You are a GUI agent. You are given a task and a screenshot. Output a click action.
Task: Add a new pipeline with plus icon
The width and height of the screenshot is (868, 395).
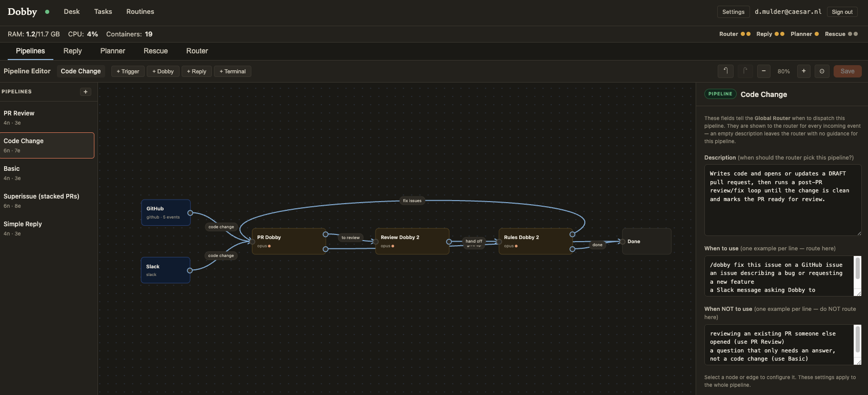click(x=86, y=92)
